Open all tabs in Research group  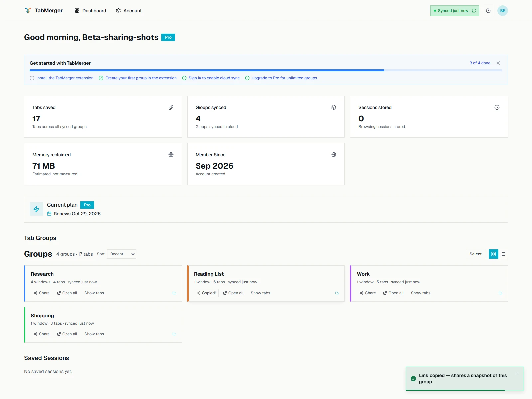[67, 293]
